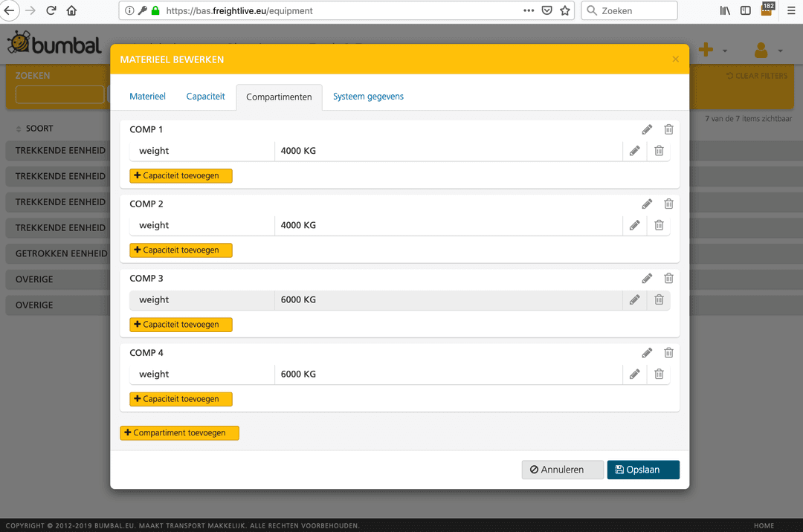Switch to the Capaciteit tab
Viewport: 803px width, 532px height.
(205, 97)
